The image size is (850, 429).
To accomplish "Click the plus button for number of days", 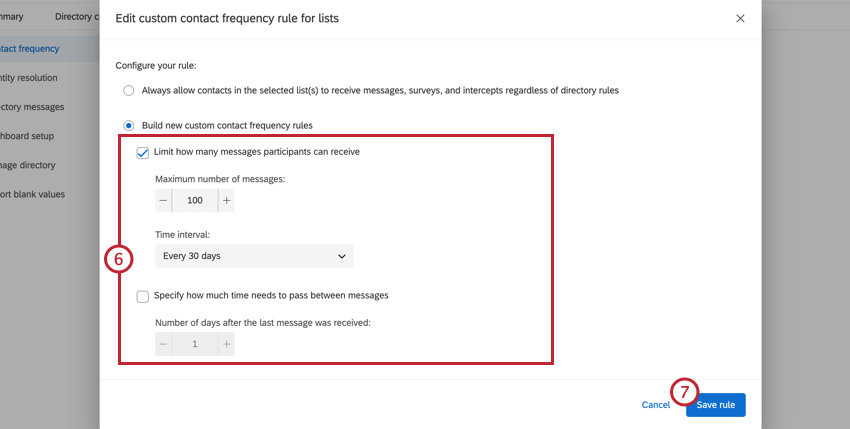I will (x=226, y=344).
